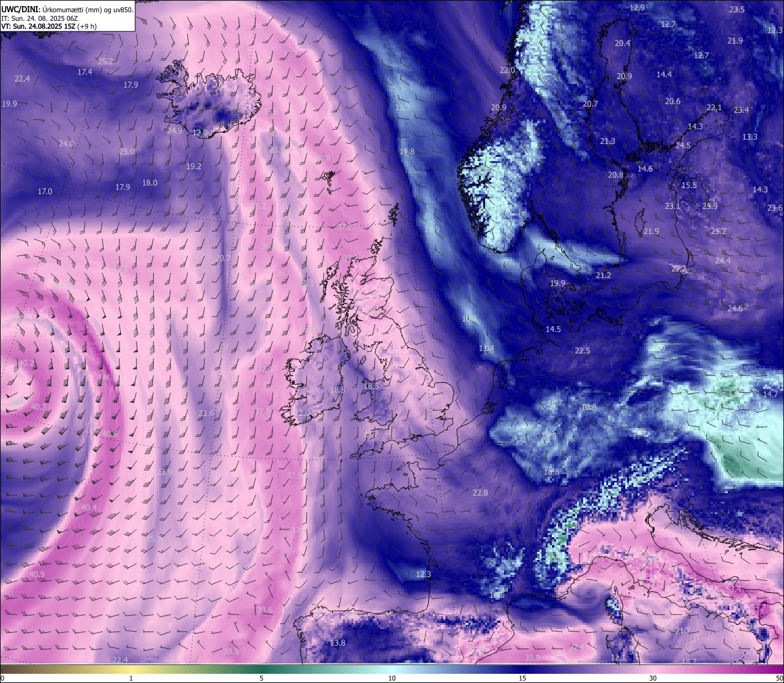Click the map value '12.0' over Iceland
The image size is (784, 683).
[200, 132]
